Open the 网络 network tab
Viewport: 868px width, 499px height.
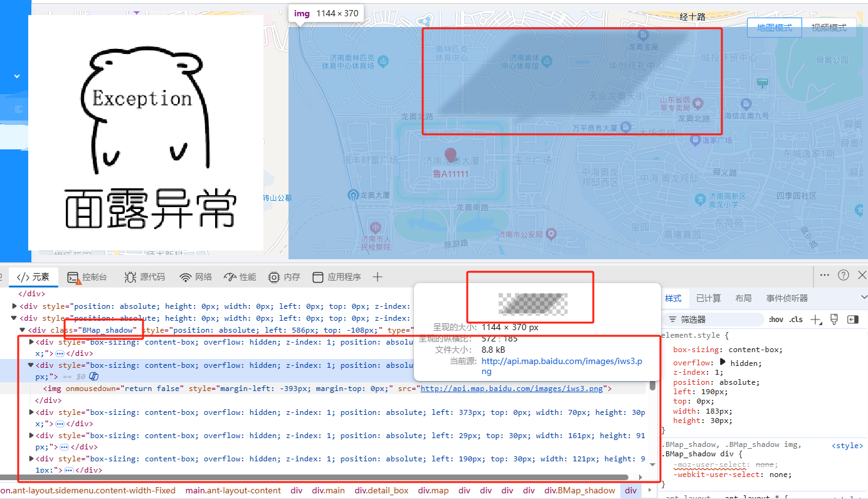[x=196, y=277]
